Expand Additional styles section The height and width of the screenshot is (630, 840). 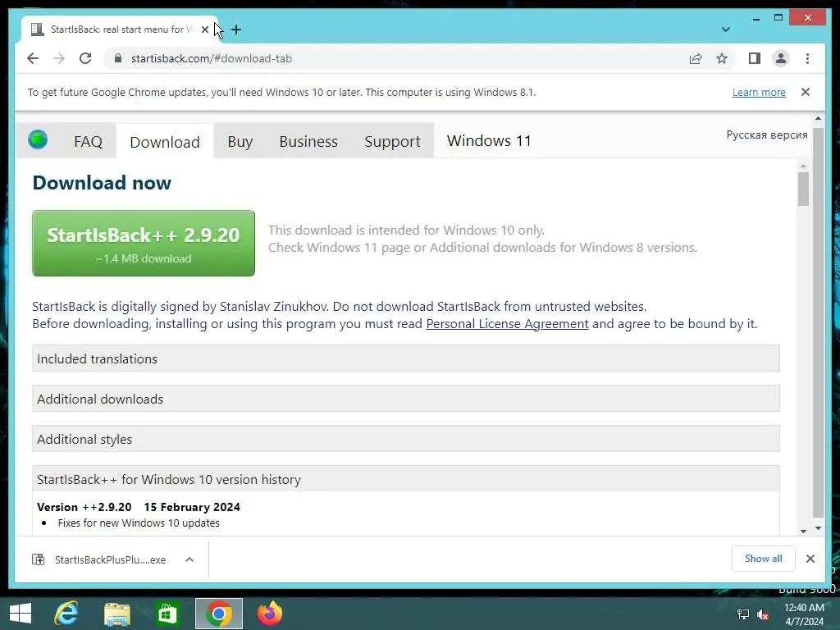(x=405, y=439)
